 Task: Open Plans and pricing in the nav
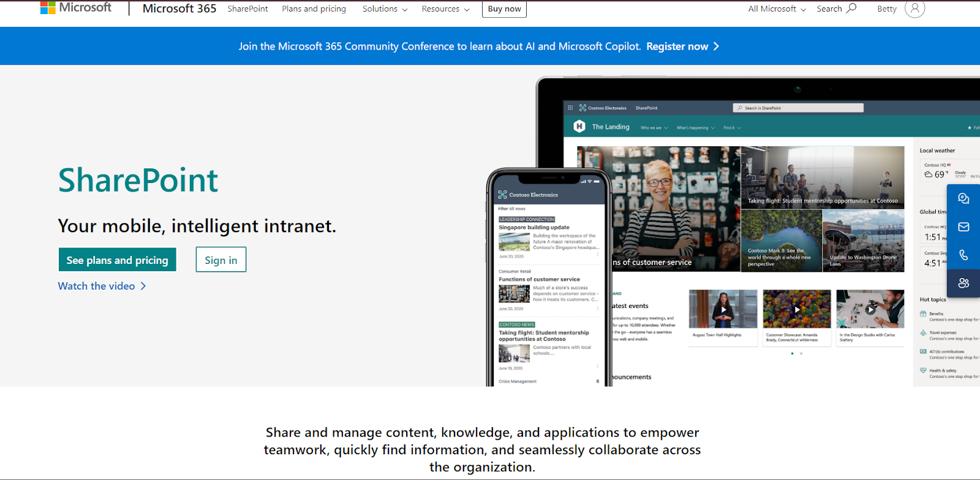[x=314, y=9]
